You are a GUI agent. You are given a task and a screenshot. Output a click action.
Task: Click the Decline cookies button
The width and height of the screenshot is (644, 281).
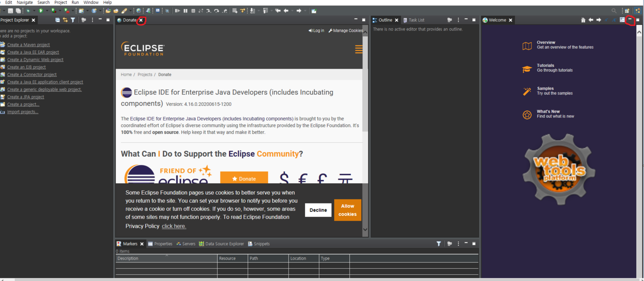pyautogui.click(x=318, y=210)
